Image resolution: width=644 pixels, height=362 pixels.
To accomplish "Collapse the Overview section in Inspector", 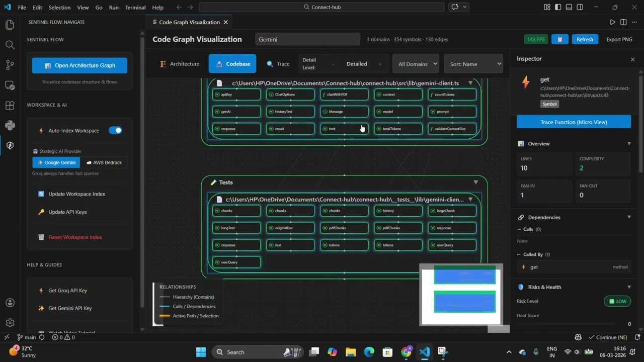I will point(629,144).
